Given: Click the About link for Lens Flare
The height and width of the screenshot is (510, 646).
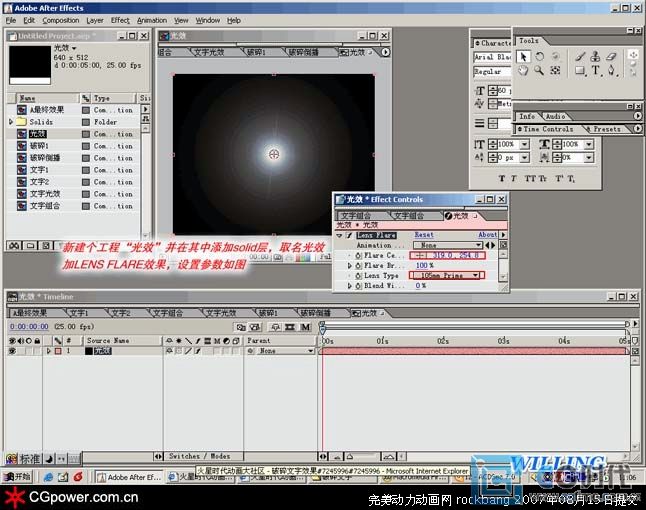Looking at the screenshot, I should click(x=487, y=235).
